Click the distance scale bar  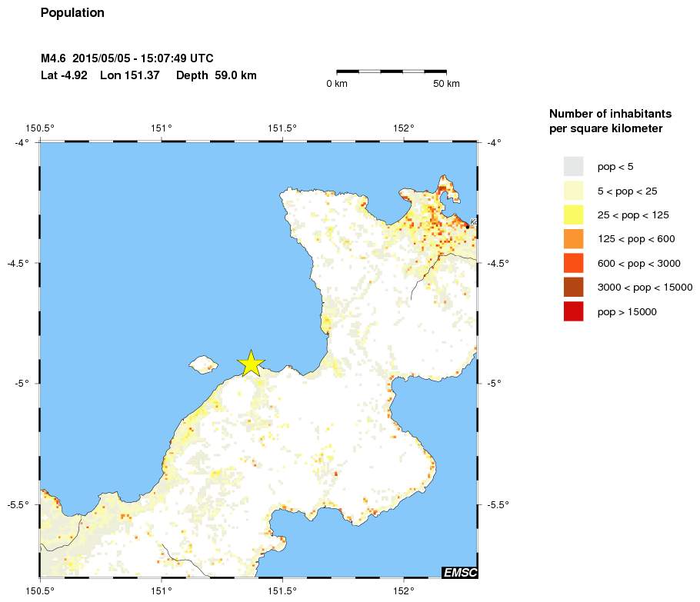(x=392, y=71)
